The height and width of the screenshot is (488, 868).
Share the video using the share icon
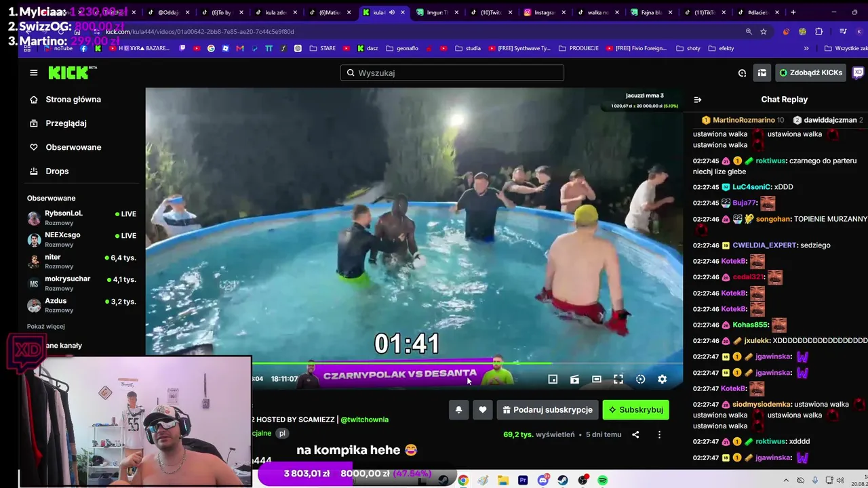[635, 434]
